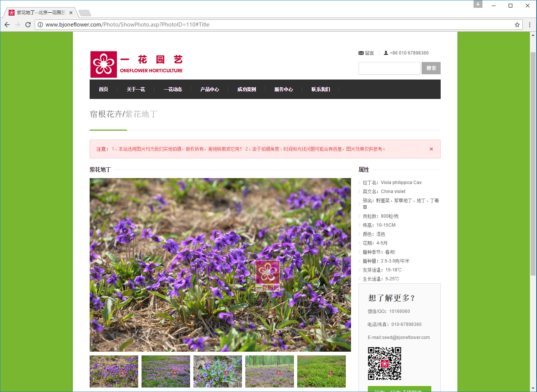Open the 首页 menu item
Image resolution: width=537 pixels, height=392 pixels.
coord(103,89)
